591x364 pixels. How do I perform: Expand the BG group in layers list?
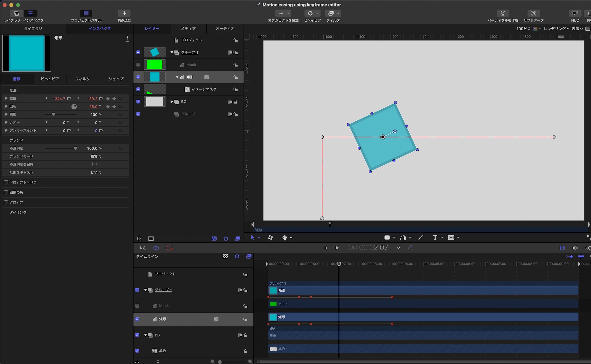pyautogui.click(x=172, y=102)
